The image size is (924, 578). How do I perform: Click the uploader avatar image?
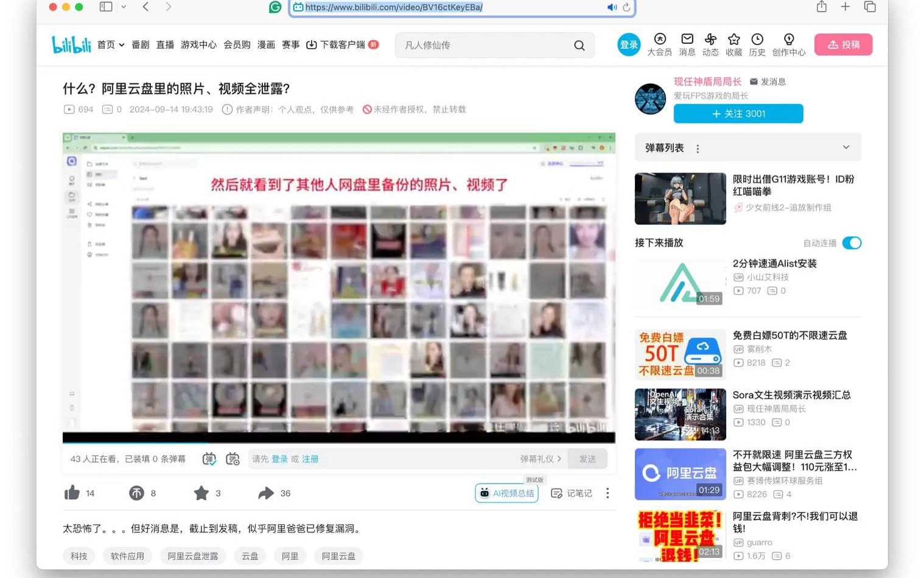[x=650, y=99]
